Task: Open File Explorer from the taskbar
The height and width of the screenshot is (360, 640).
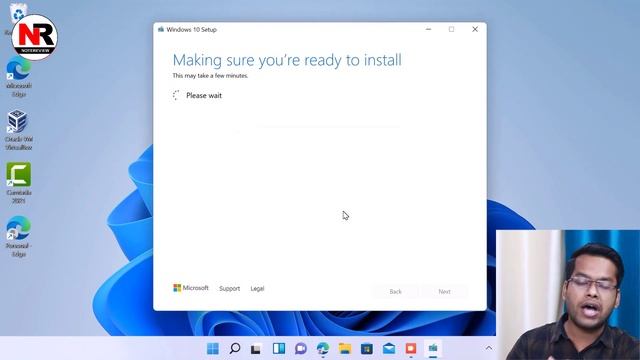Action: 345,349
